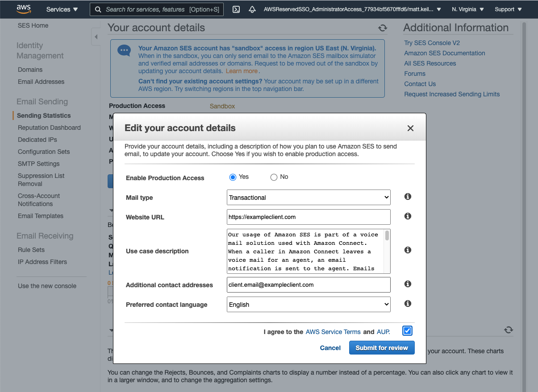The height and width of the screenshot is (392, 538).
Task: Show info for Additional contact addresses
Action: coord(408,284)
